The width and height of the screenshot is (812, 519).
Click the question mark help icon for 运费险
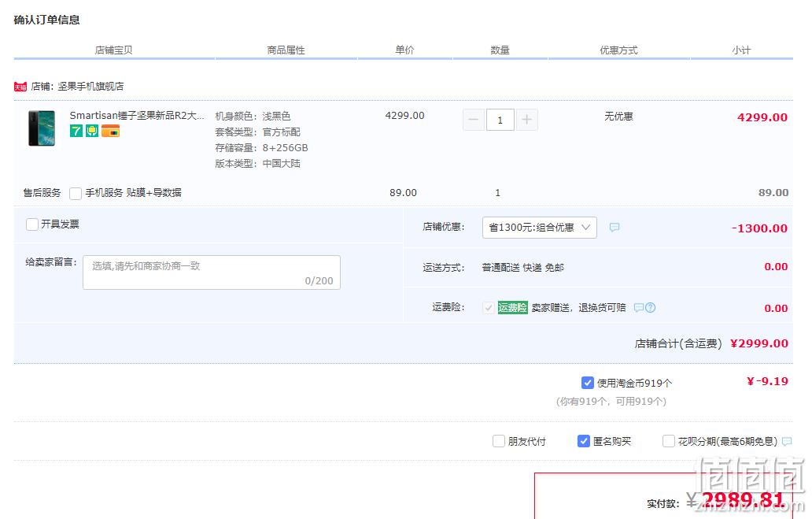click(x=651, y=307)
